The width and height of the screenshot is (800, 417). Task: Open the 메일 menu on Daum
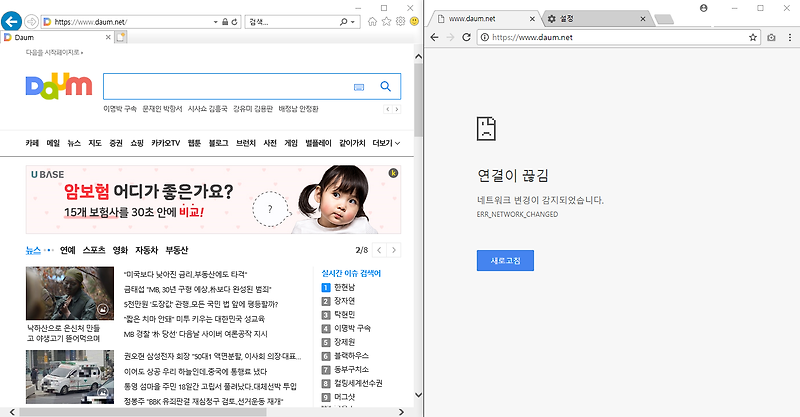pos(53,143)
